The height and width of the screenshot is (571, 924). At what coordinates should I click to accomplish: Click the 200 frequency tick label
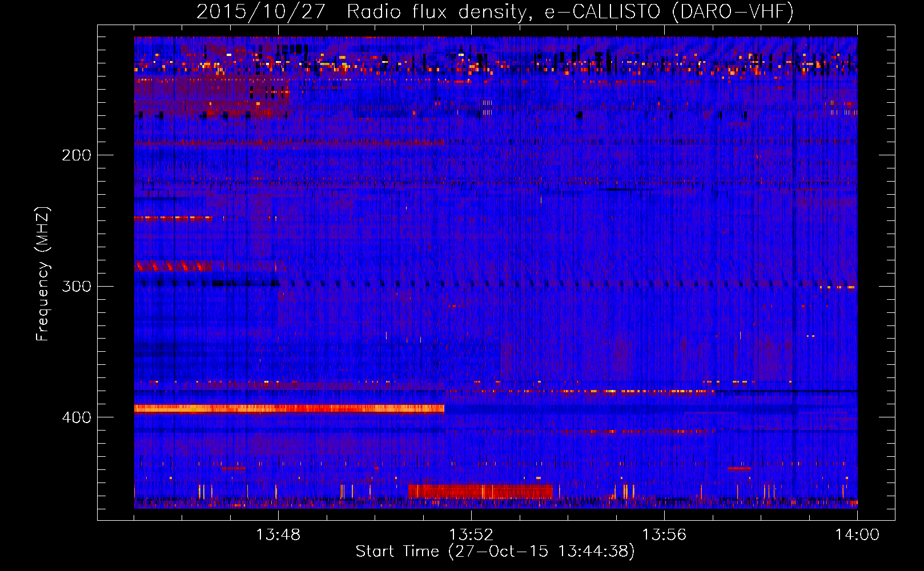click(77, 155)
